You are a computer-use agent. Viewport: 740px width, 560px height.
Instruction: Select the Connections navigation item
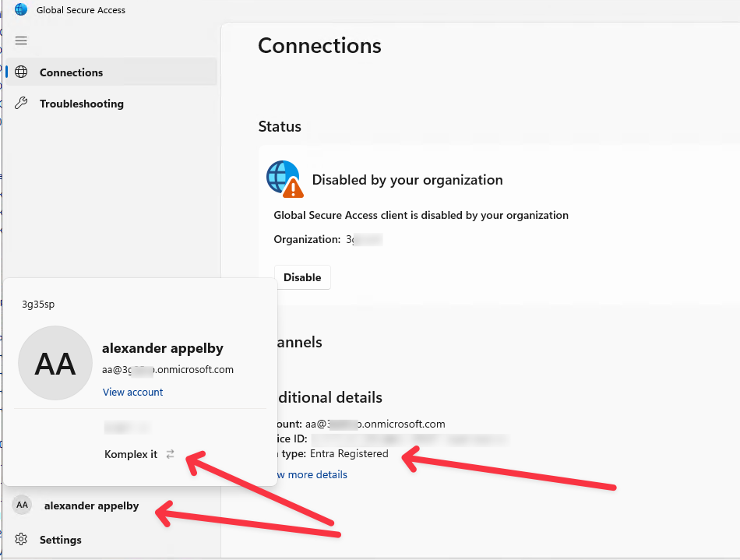(72, 72)
